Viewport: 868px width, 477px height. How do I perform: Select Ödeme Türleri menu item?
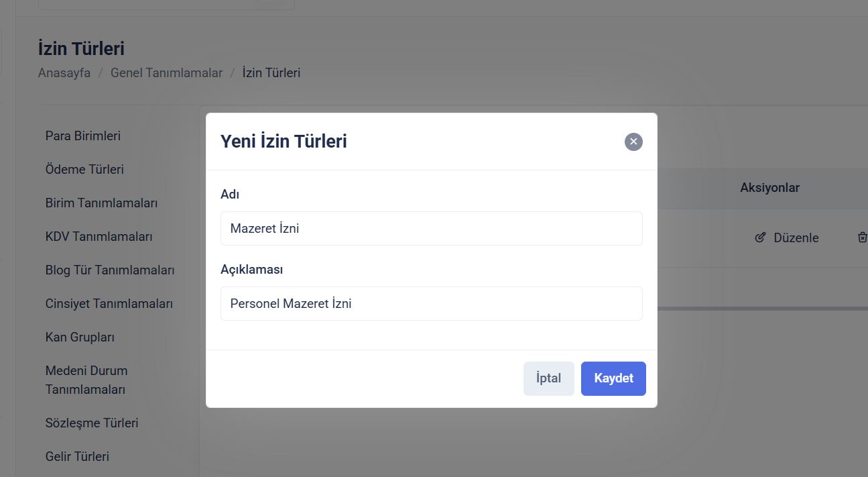[84, 169]
